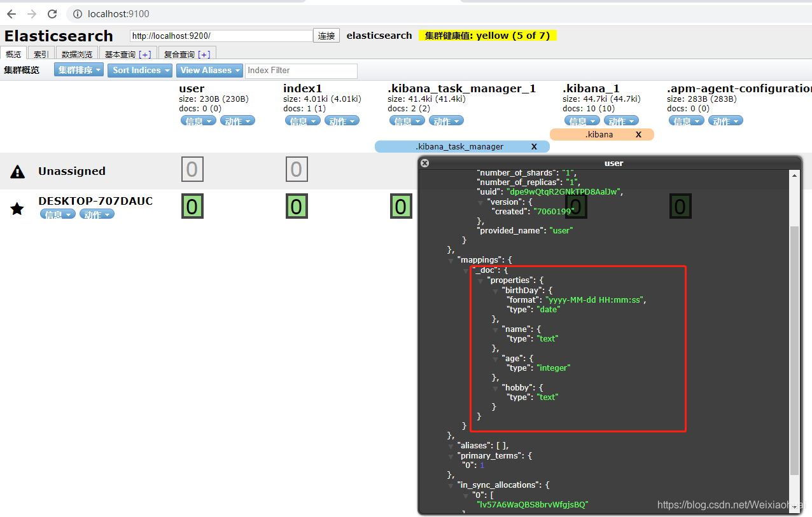
Task: Open the 信息 menu for .kibana_1 index
Action: click(x=582, y=120)
